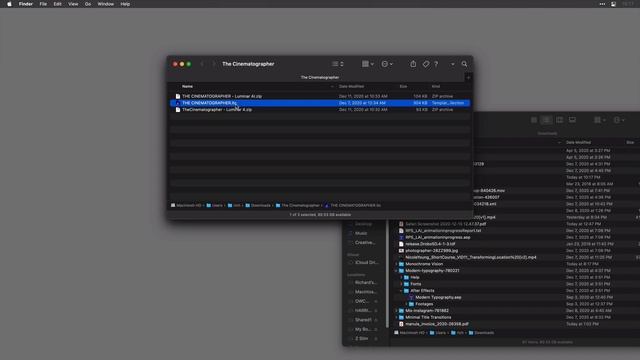The image size is (640, 360).
Task: Expand the Monochrome Vision folder
Action: click(396, 264)
